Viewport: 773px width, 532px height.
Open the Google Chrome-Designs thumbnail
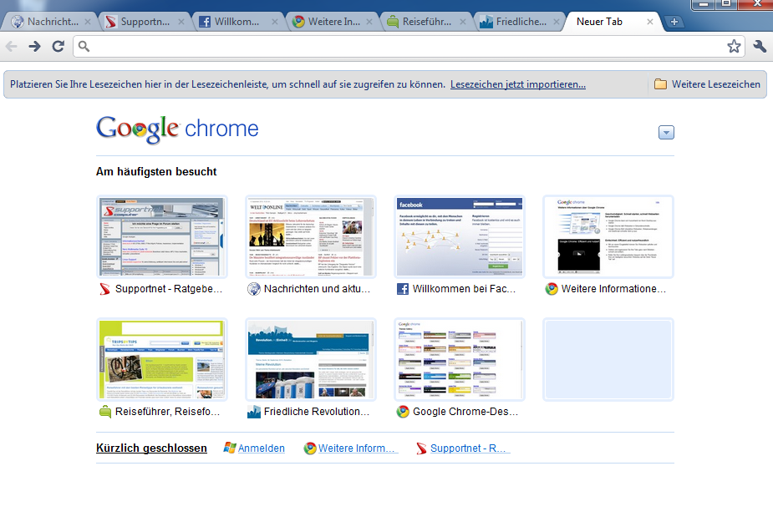pos(460,359)
